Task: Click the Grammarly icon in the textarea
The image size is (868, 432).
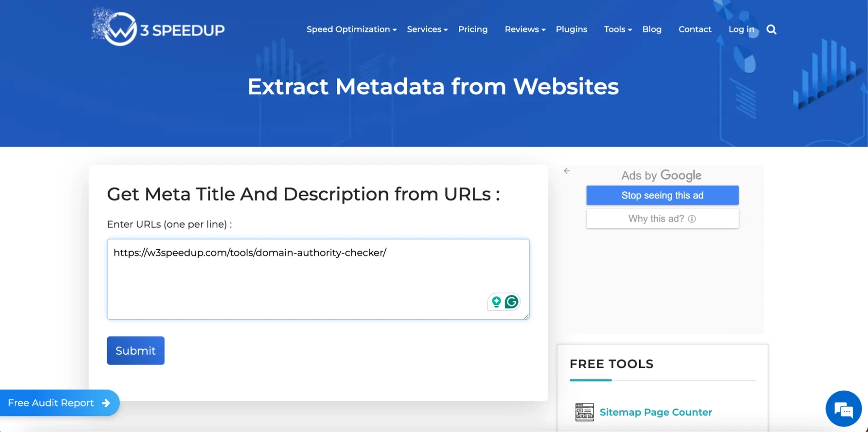Action: pyautogui.click(x=511, y=302)
